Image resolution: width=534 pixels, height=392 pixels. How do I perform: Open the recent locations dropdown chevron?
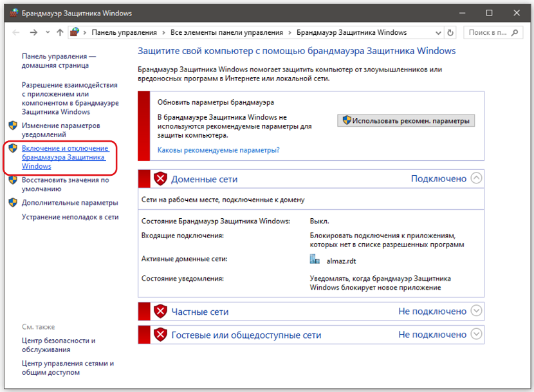click(x=48, y=32)
